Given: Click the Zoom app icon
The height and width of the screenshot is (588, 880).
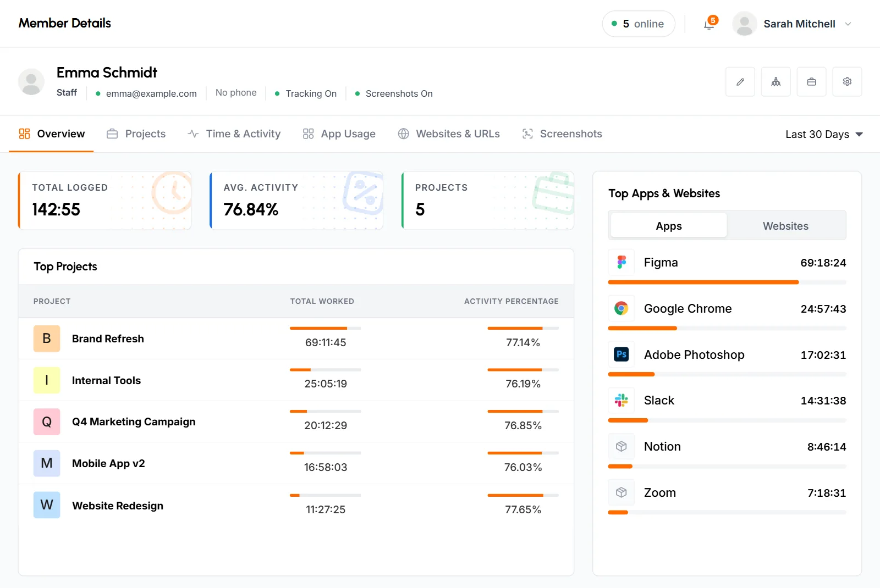Looking at the screenshot, I should (x=621, y=492).
